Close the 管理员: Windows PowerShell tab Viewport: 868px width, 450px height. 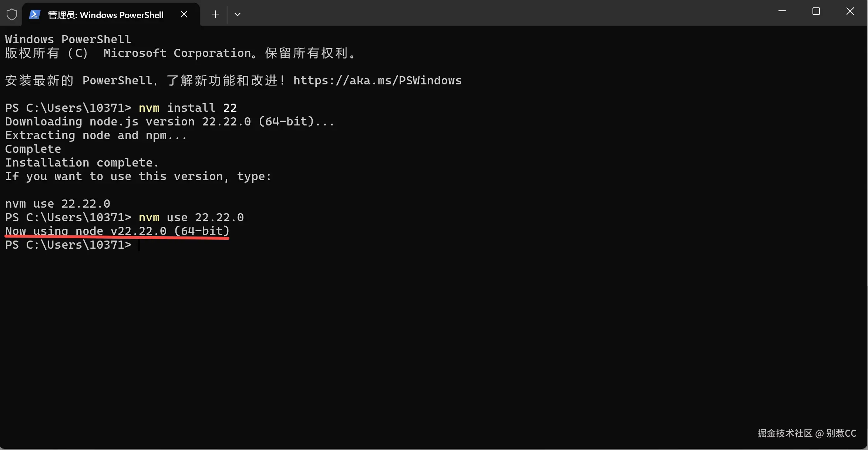pos(184,14)
